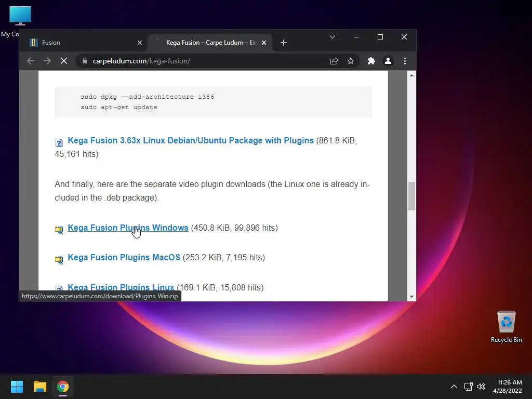Click the Chrome icon in taskbar
This screenshot has width=532, height=399.
63,387
